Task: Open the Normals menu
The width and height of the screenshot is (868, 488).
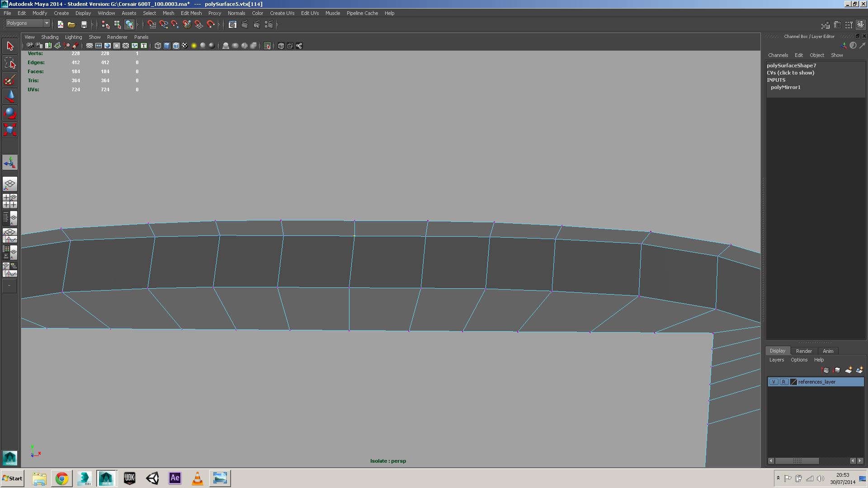Action: [236, 13]
